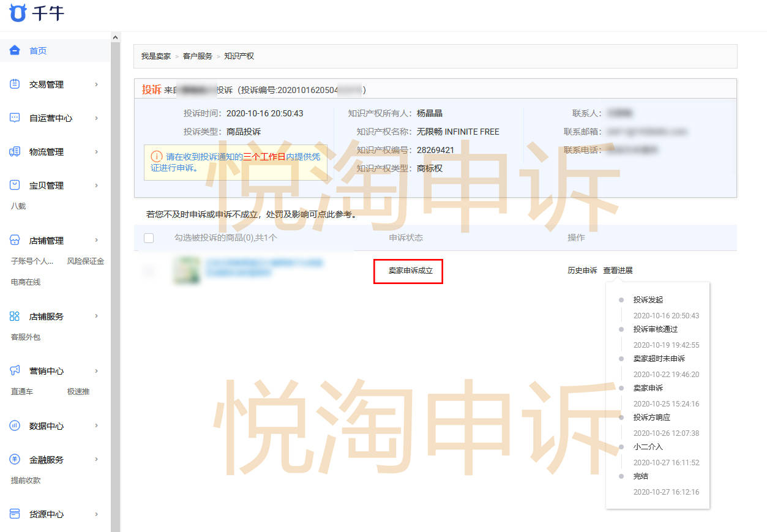This screenshot has height=532, width=767.
Task: Click the sidebar scroll-up arrow
Action: point(115,38)
